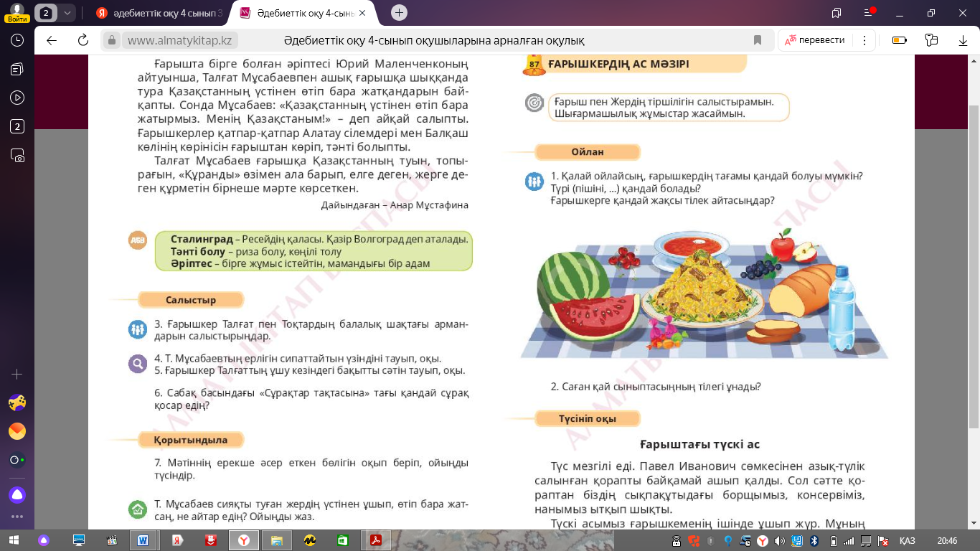Click the 20:46 system clock
This screenshot has height=551, width=980.
coord(947,541)
